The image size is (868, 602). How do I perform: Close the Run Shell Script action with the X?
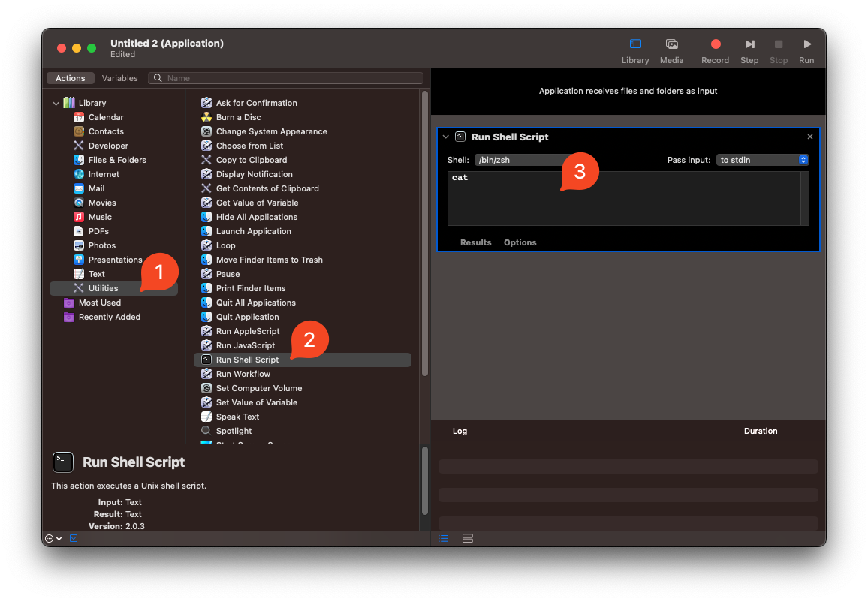coord(809,137)
